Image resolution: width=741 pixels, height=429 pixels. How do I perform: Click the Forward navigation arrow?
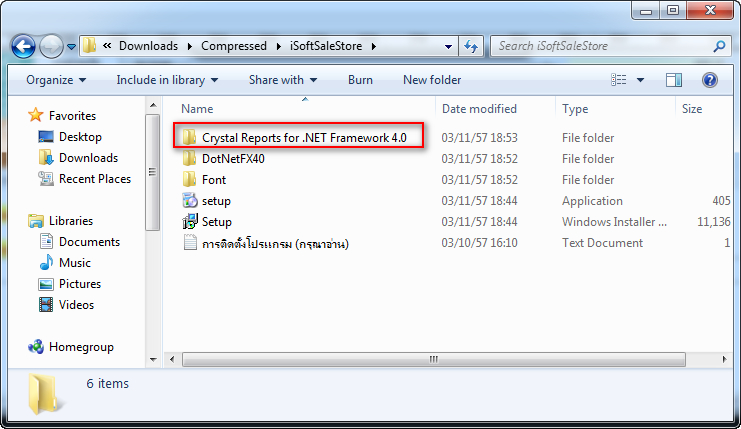click(51, 46)
